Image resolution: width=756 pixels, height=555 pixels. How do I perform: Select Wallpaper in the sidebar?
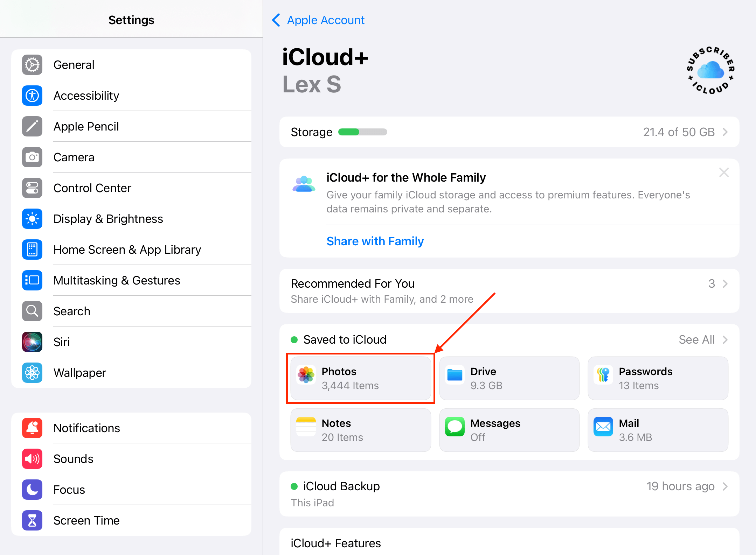pos(131,373)
